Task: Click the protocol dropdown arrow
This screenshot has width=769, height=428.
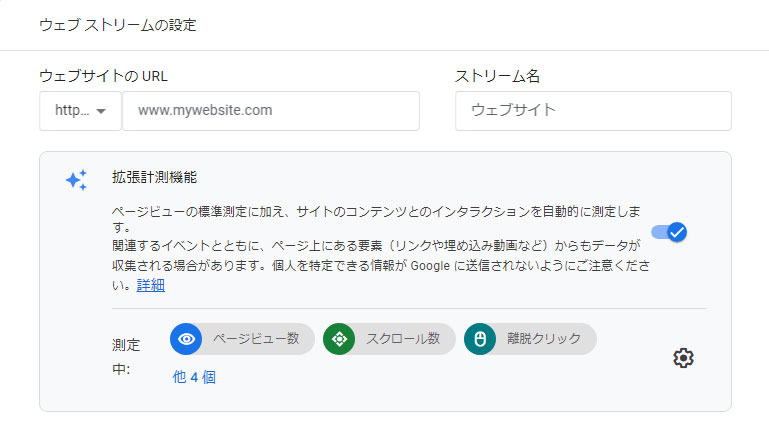Action: [x=102, y=112]
